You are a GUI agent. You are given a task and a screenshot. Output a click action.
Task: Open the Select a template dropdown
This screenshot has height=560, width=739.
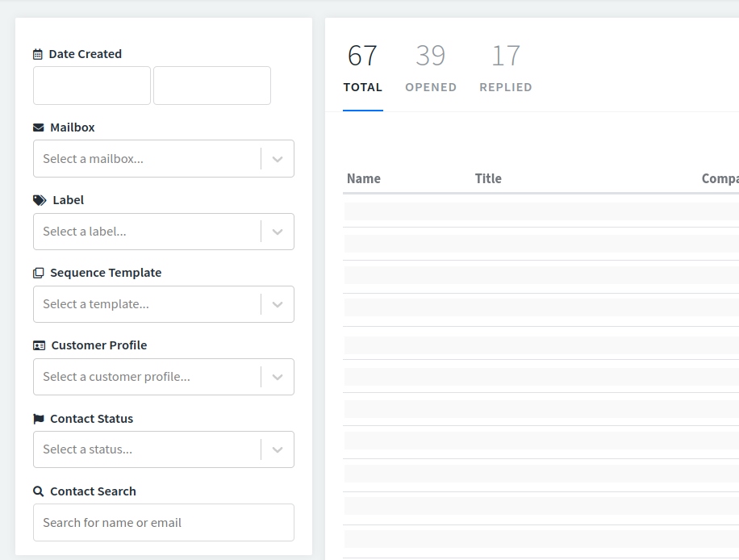click(164, 304)
